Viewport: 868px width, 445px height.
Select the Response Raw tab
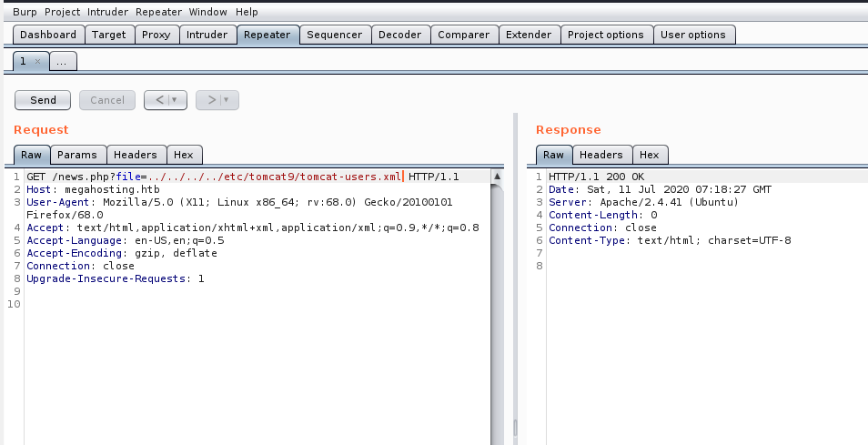coord(553,155)
